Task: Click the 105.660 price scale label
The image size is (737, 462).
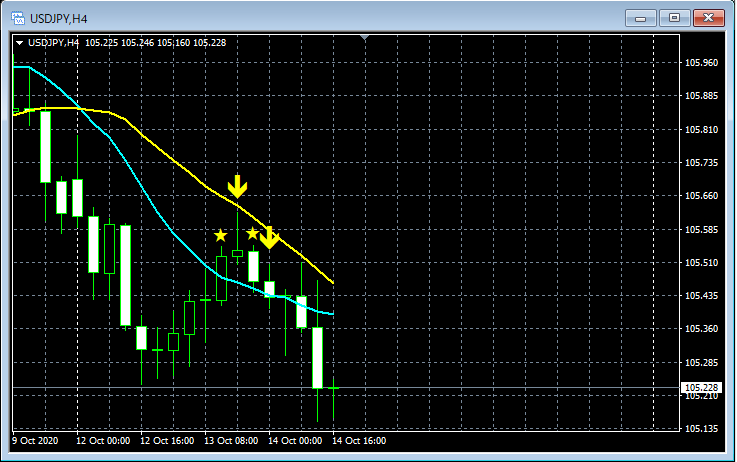Action: pyautogui.click(x=701, y=196)
